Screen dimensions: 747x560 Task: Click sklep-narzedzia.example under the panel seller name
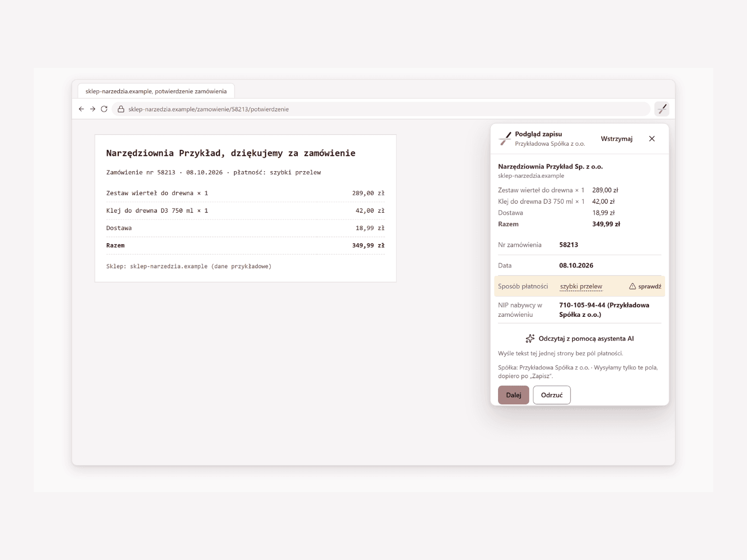click(x=531, y=176)
